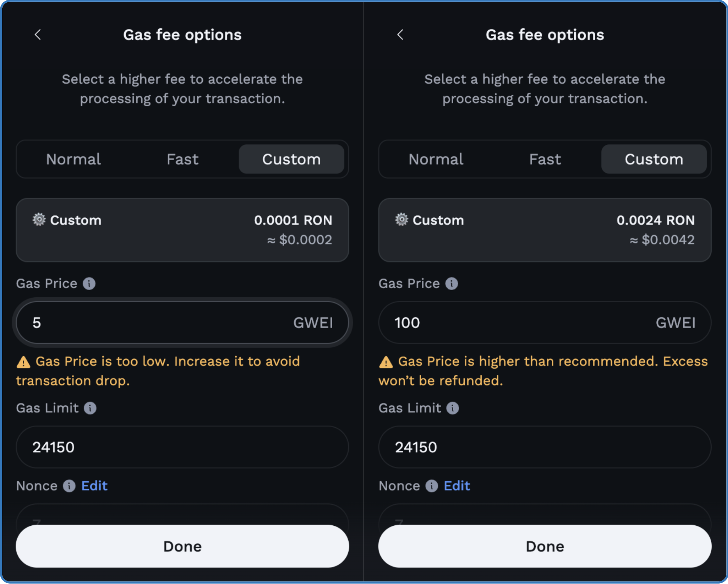
Task: Click the Gas Limit field in left panel
Action: (x=182, y=447)
